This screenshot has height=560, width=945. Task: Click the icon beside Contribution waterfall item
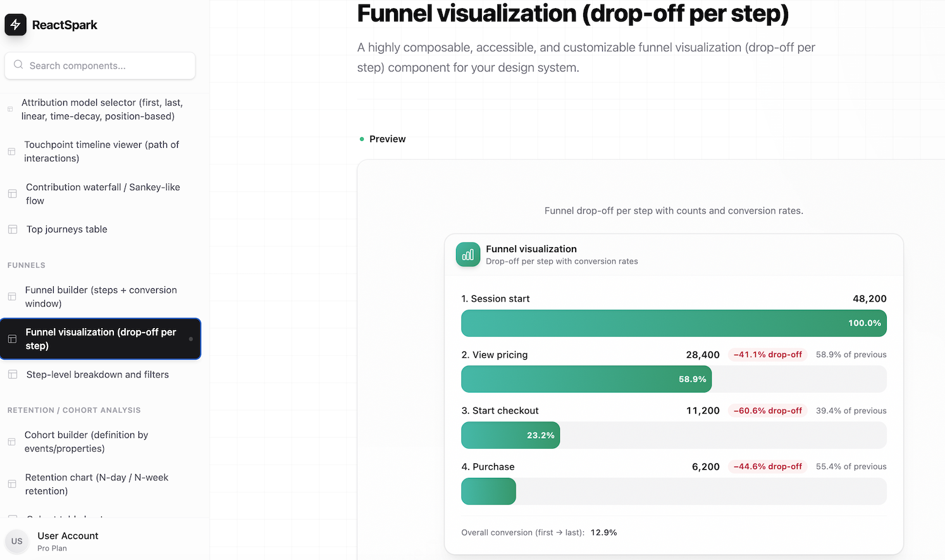[13, 194]
